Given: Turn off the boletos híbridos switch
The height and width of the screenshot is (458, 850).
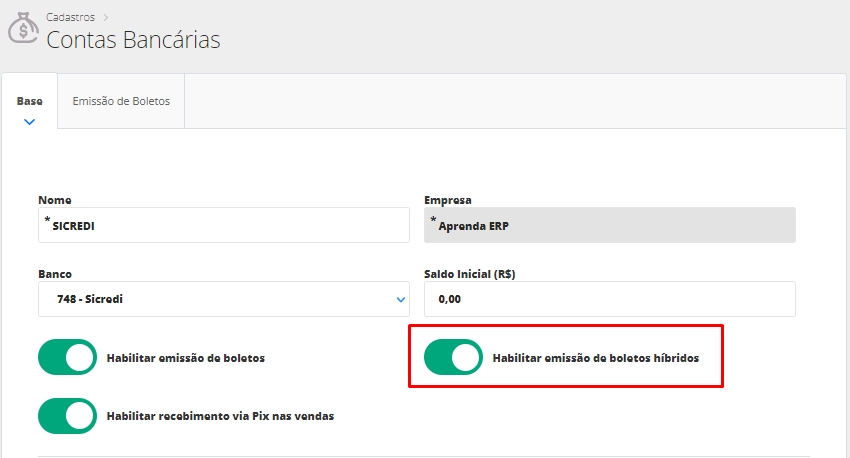Looking at the screenshot, I should coord(453,357).
